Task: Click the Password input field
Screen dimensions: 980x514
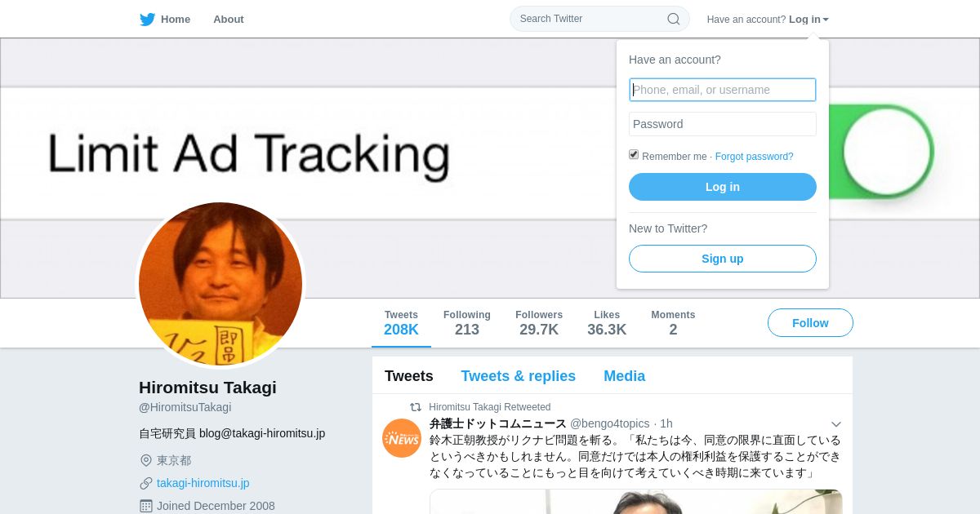Action: pos(723,124)
